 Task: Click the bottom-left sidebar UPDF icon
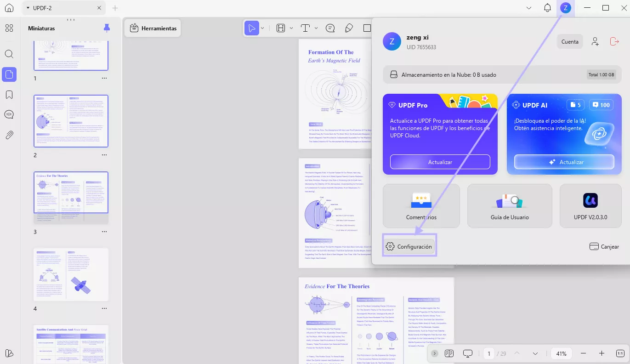pos(9,353)
